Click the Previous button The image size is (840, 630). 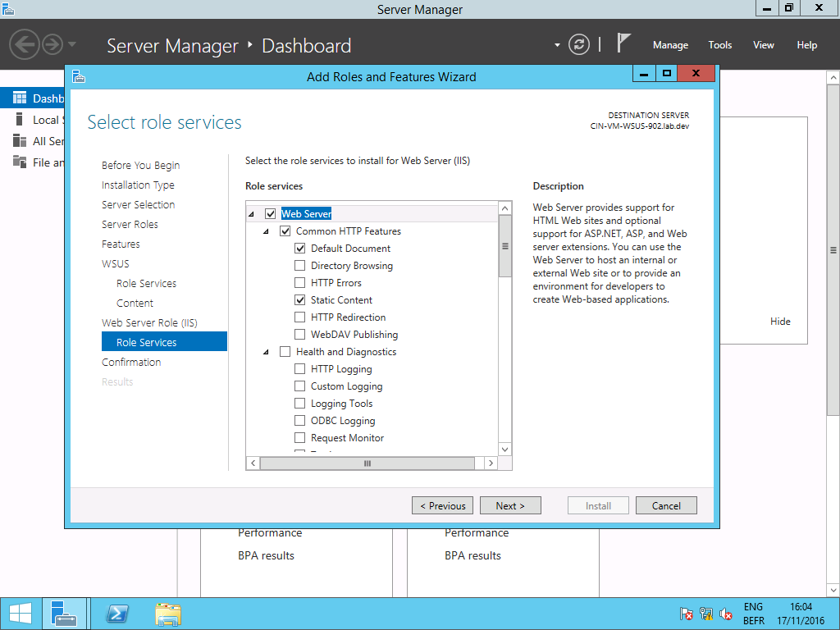442,505
